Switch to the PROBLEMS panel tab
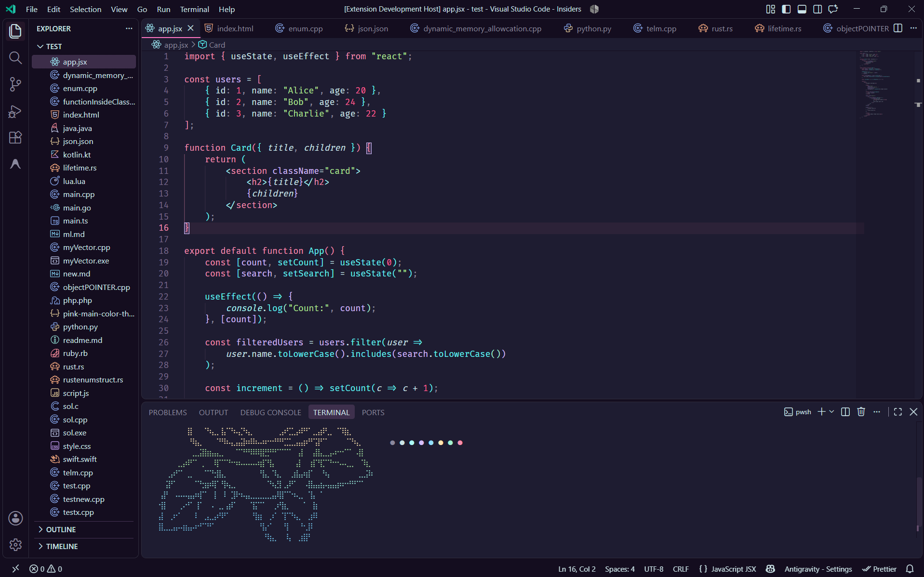 click(168, 412)
